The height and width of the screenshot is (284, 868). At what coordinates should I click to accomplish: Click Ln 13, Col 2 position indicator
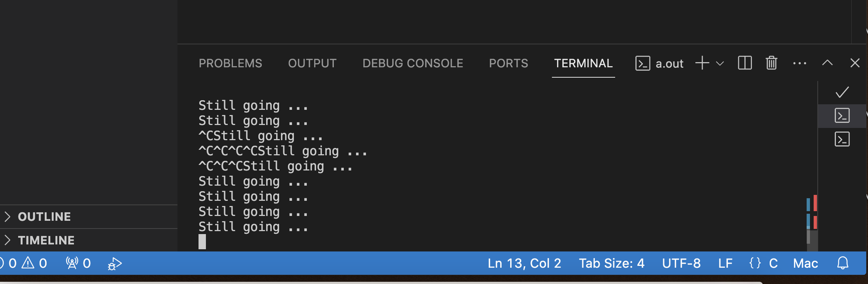(x=524, y=263)
